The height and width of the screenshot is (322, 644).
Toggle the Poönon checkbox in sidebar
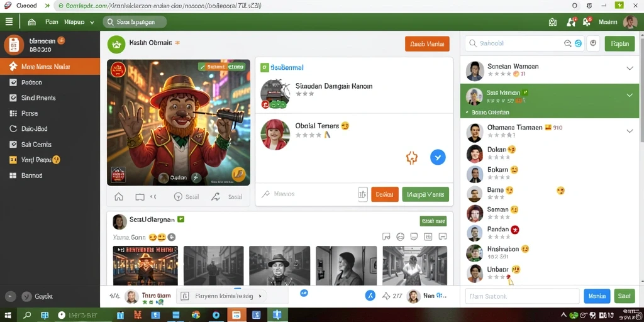[x=13, y=82]
